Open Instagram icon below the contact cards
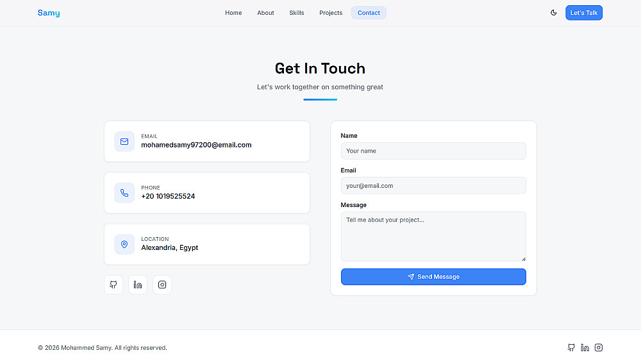641x364 pixels. coord(162,285)
